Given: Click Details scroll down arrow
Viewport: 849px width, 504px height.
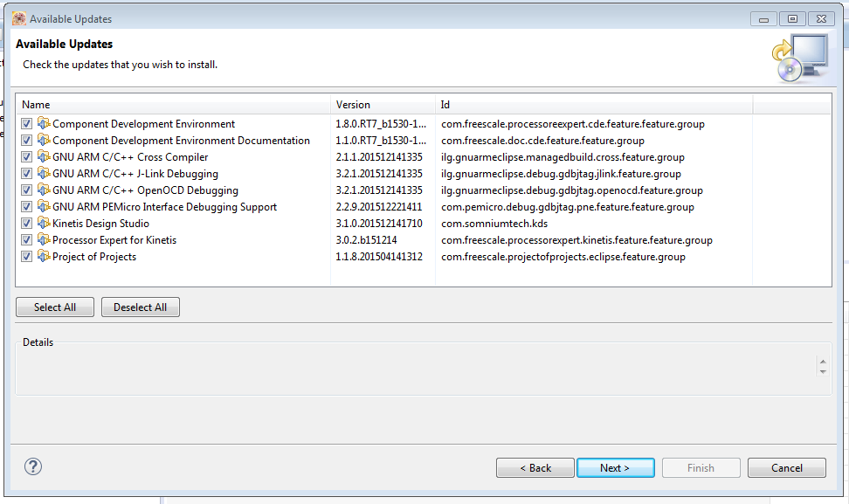Looking at the screenshot, I should coord(823,371).
